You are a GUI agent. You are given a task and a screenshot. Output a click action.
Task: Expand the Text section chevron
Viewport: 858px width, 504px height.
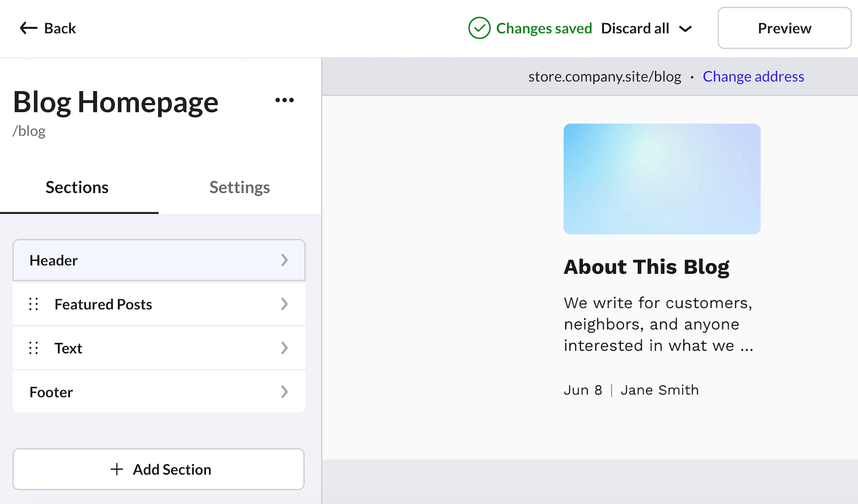tap(284, 348)
